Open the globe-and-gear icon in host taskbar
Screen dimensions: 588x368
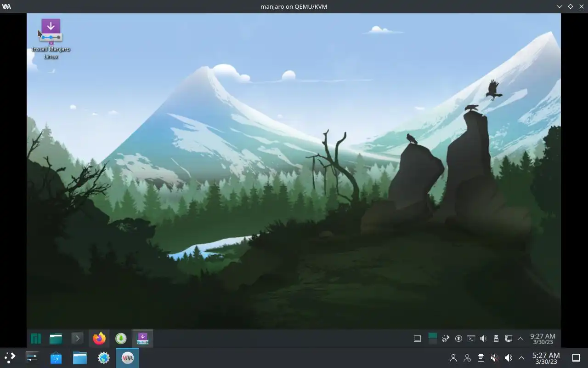(x=104, y=358)
